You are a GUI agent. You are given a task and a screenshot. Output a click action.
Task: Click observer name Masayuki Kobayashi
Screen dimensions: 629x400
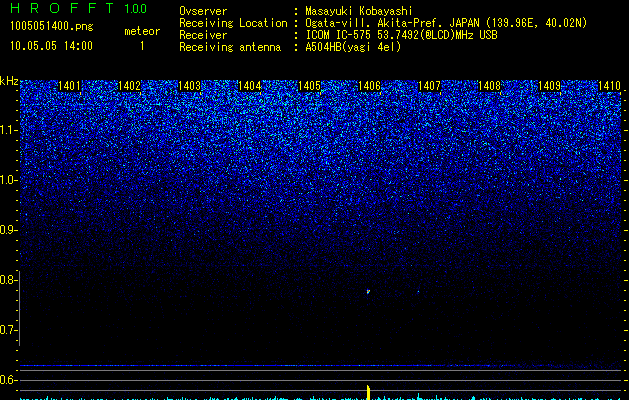tap(359, 11)
